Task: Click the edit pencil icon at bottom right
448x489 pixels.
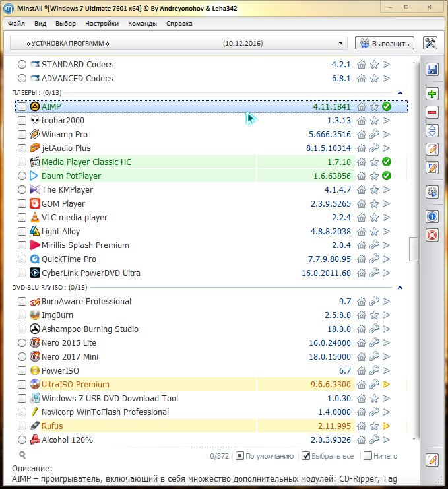Action: pyautogui.click(x=432, y=460)
